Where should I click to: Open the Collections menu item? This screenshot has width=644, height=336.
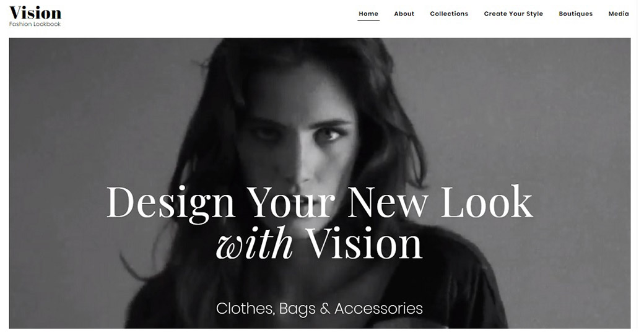tap(449, 14)
